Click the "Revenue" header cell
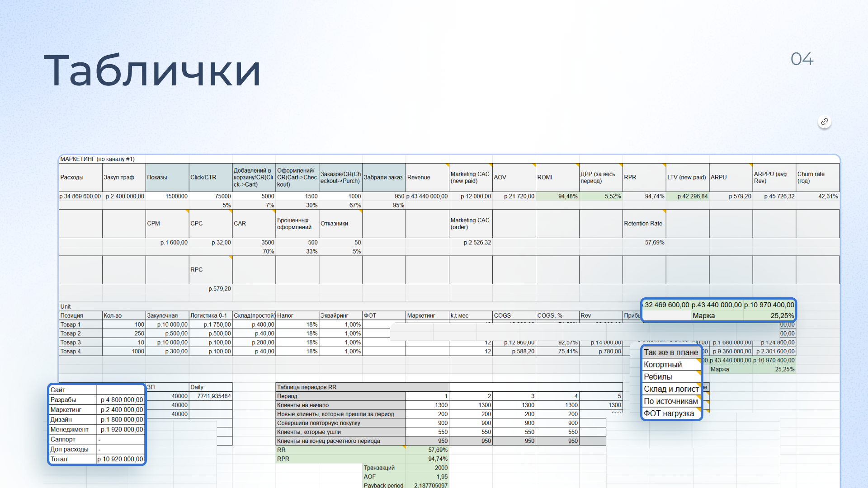 [x=427, y=178]
